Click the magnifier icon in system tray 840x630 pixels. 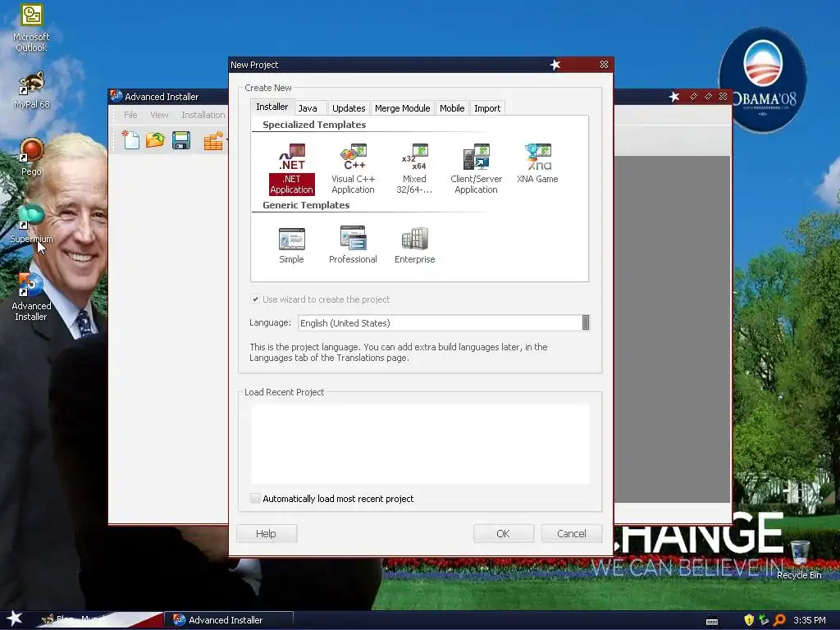click(x=779, y=620)
